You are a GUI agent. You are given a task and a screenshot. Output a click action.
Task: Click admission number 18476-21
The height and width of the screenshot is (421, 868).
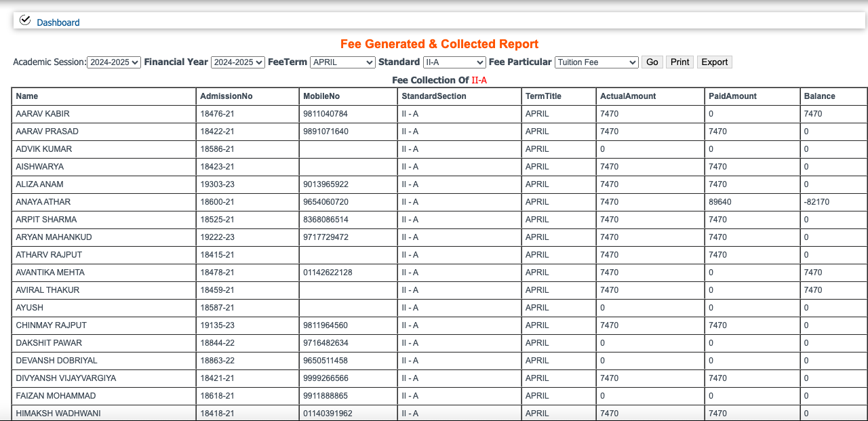click(x=217, y=114)
